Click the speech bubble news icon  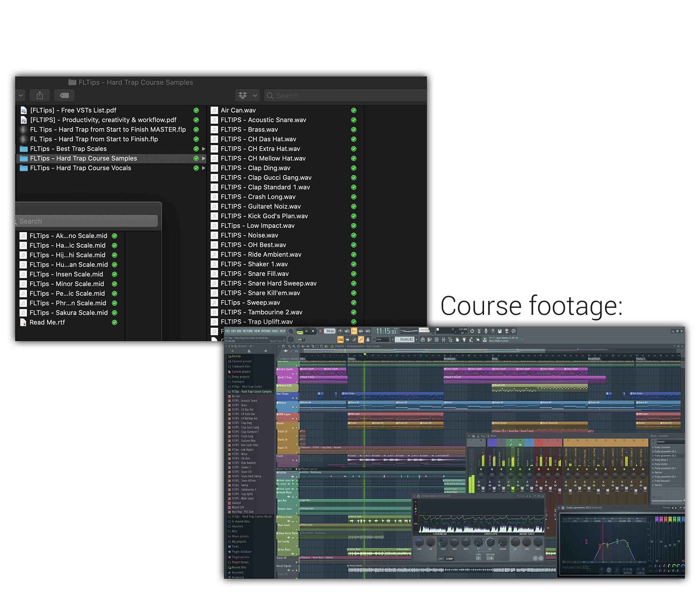tap(513, 331)
